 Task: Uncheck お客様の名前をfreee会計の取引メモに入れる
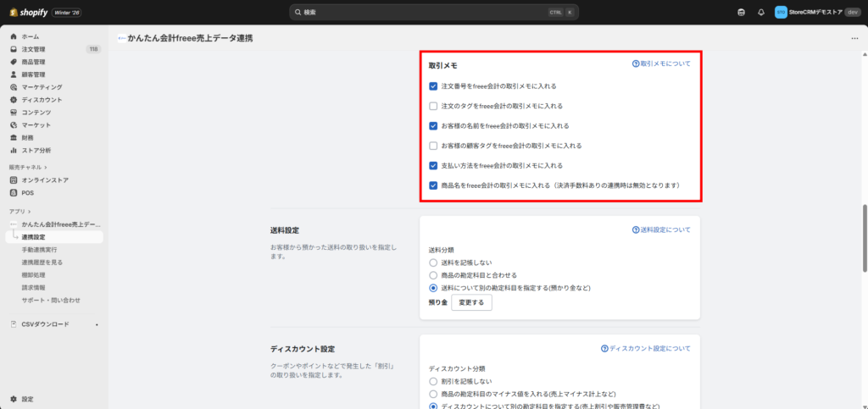433,126
